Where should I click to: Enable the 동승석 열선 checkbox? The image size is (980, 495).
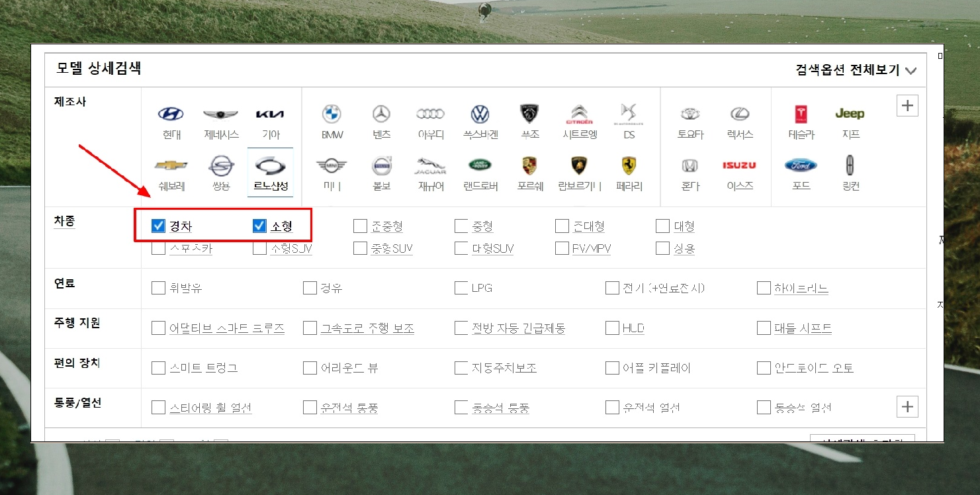tap(764, 407)
